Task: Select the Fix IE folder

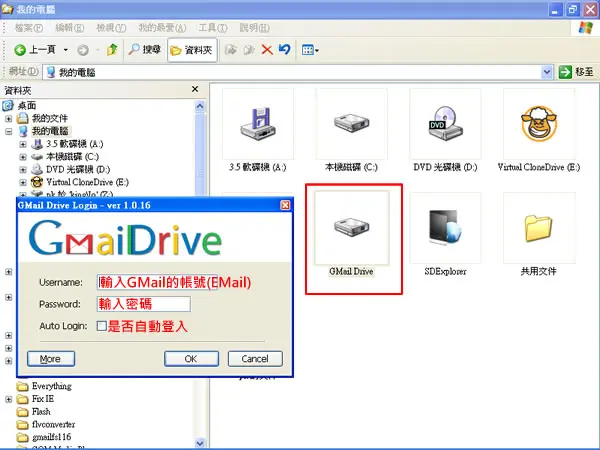Action: coord(43,399)
